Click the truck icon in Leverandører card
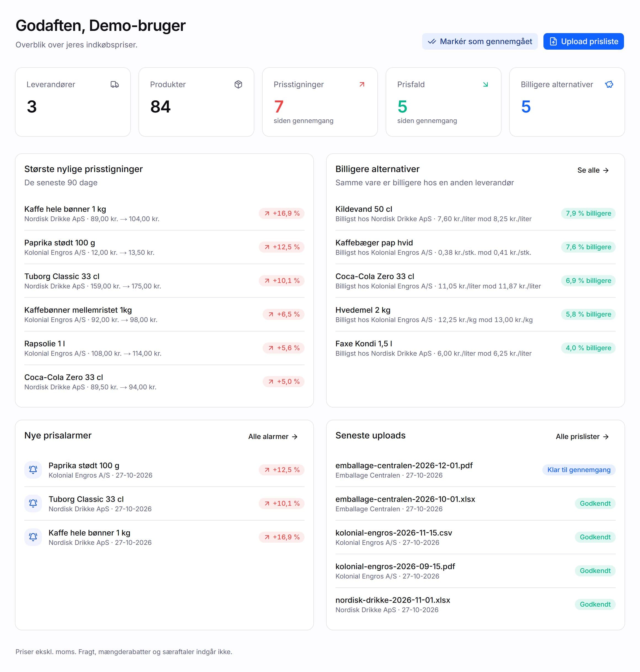The width and height of the screenshot is (640, 672). pyautogui.click(x=115, y=84)
